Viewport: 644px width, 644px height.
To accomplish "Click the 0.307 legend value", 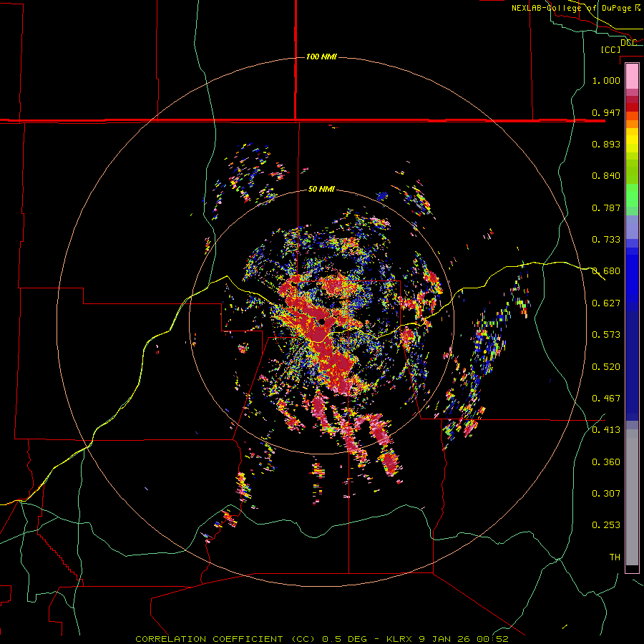I will point(606,494).
